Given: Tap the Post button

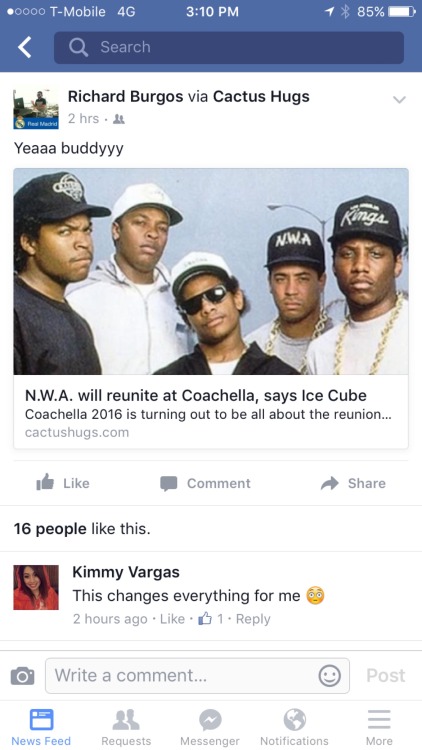Looking at the screenshot, I should click(x=386, y=675).
